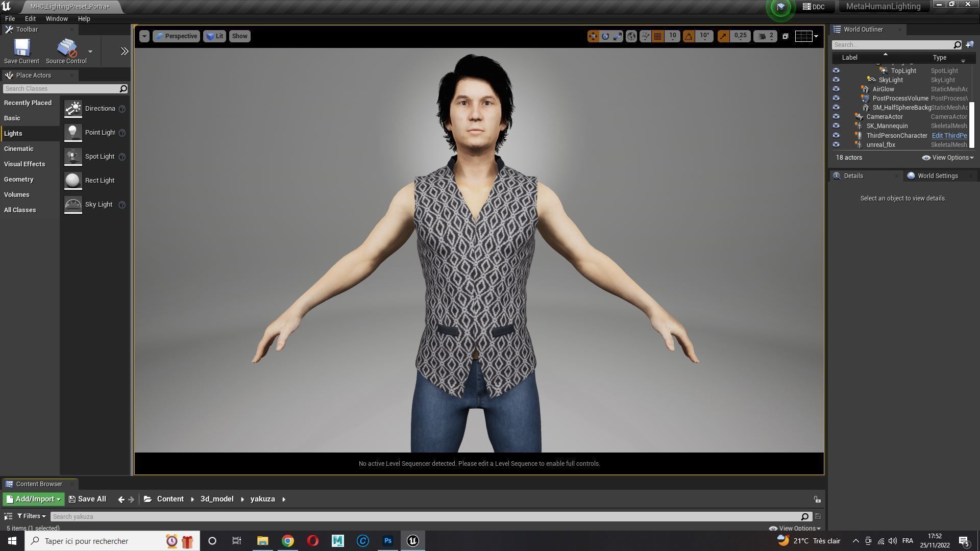Click the Spot Light actor icon

tap(73, 157)
